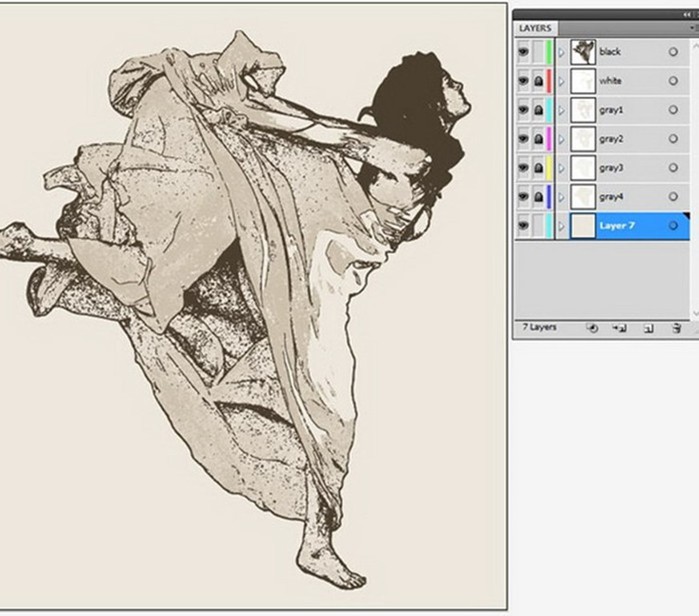Image resolution: width=699 pixels, height=616 pixels.
Task: Expand the gray1 layer contents
Action: pyautogui.click(x=561, y=110)
